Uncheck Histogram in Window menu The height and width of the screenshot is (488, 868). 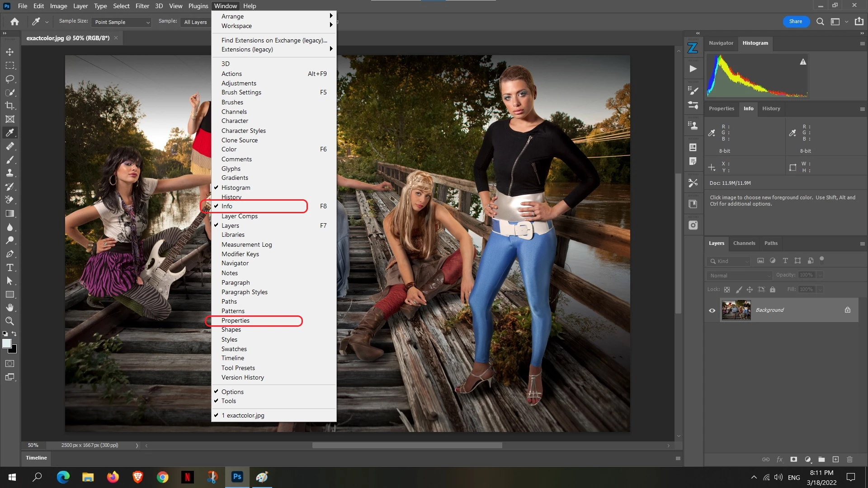236,188
